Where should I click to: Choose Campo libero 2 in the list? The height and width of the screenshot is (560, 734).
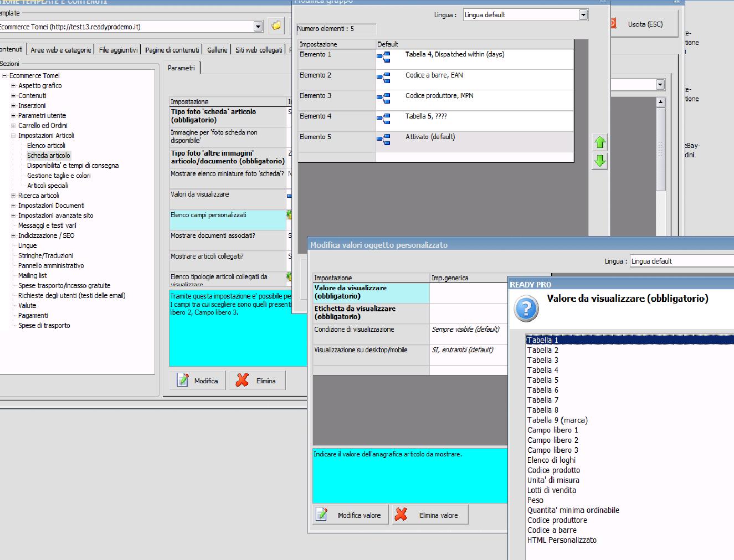coord(552,440)
